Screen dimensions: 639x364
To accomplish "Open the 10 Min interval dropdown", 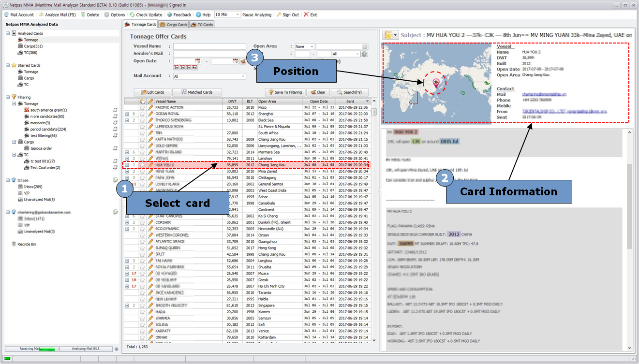I will click(x=238, y=15).
